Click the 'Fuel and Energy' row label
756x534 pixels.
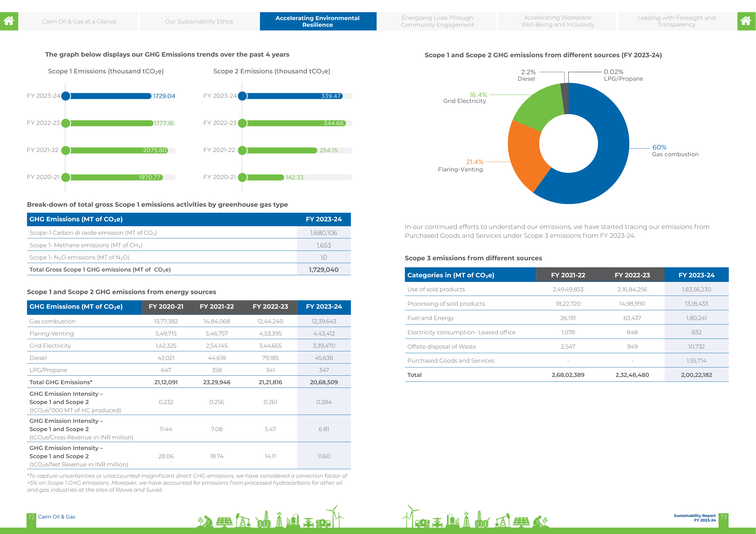(430, 318)
